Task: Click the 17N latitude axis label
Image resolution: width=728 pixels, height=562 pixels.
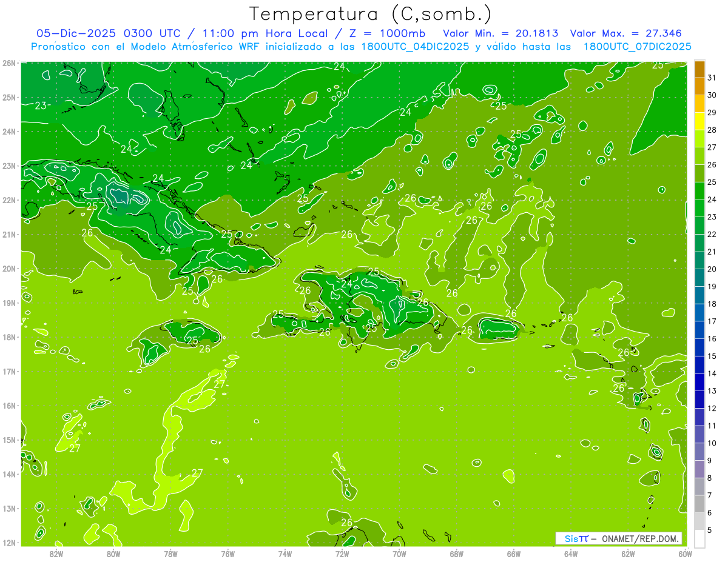Action: (8, 371)
